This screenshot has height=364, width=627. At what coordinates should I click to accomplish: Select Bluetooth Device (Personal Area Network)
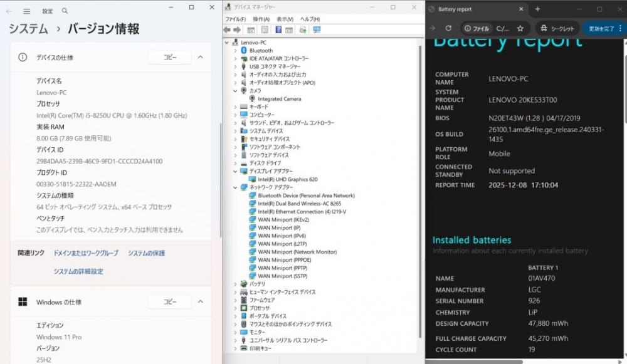[306, 195]
